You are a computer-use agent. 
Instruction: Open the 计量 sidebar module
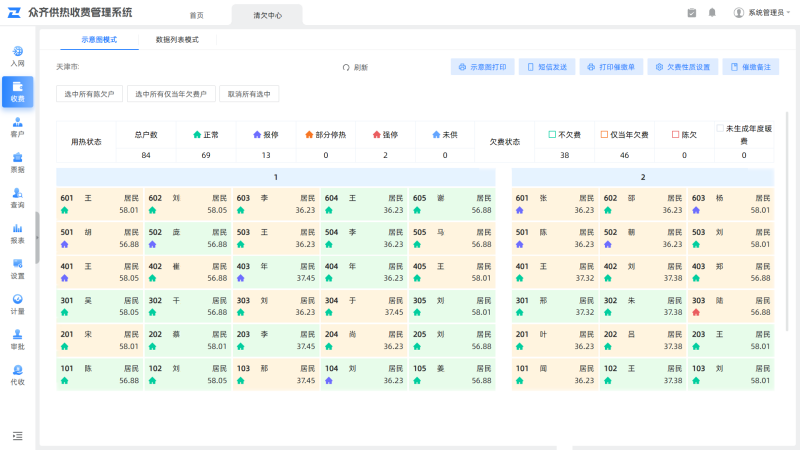point(17,305)
